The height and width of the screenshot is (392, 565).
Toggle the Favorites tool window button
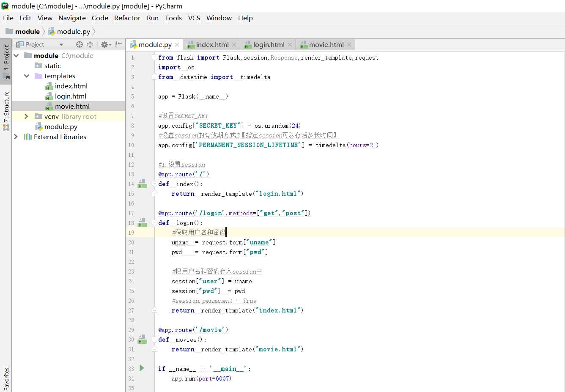[6, 379]
